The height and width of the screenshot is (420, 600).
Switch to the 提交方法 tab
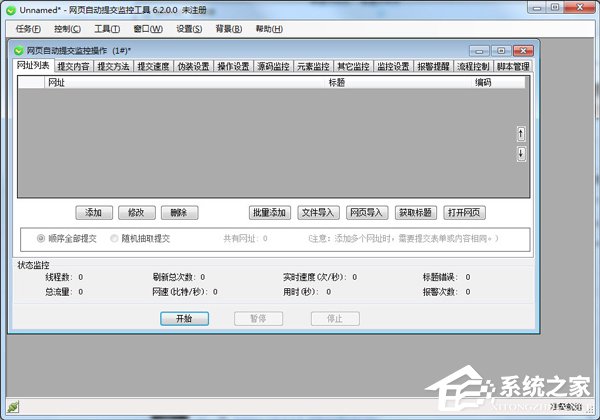click(x=113, y=66)
